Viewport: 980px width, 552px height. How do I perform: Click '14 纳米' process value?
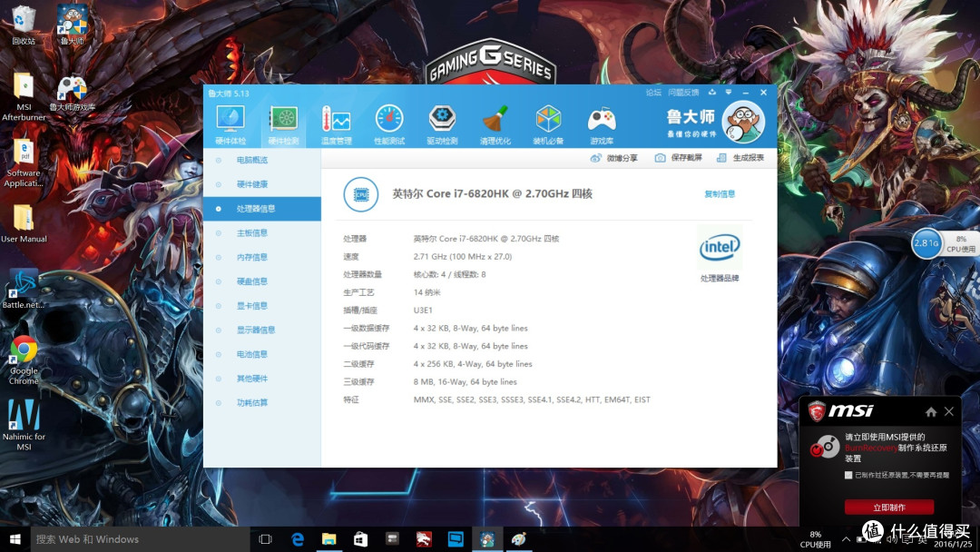point(426,292)
